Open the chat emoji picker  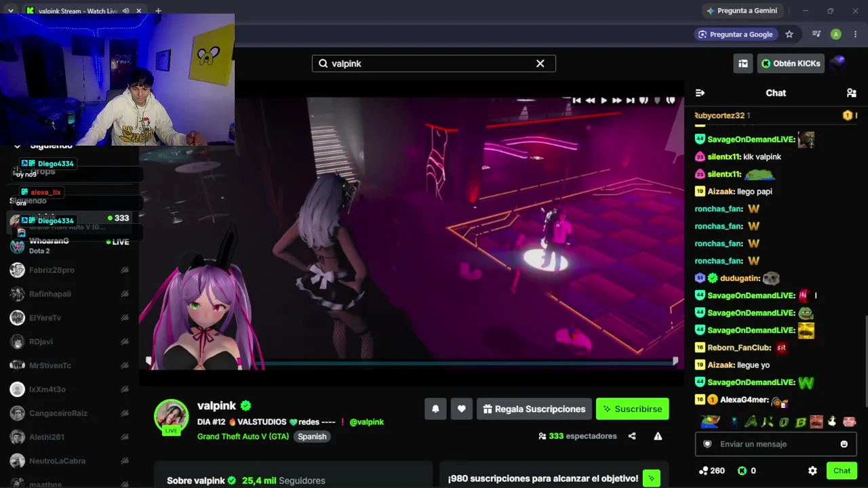pos(844,444)
